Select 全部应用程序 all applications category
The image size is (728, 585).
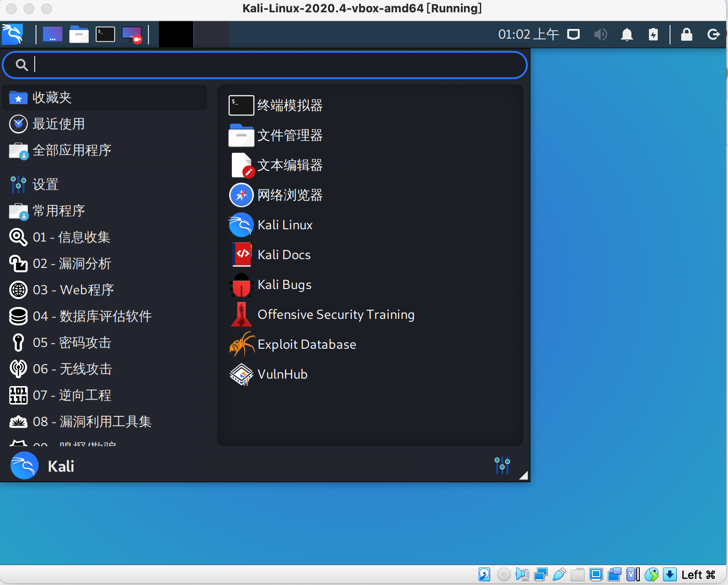point(105,150)
